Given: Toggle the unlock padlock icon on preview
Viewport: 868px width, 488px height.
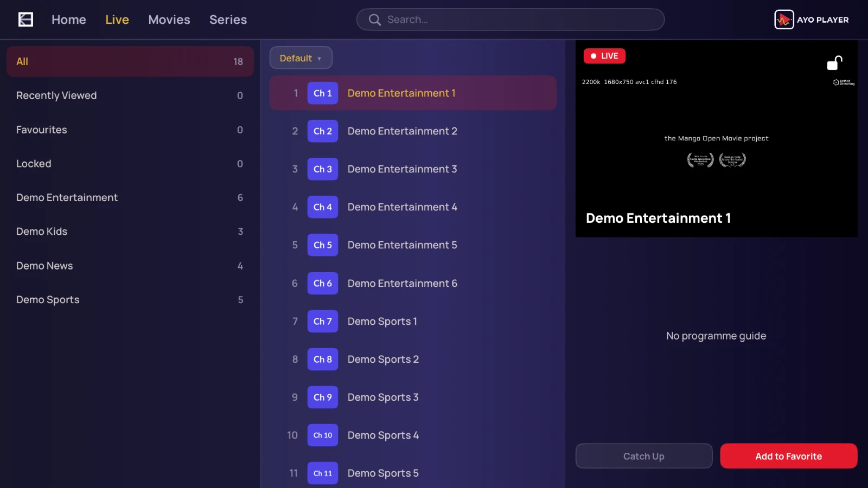Looking at the screenshot, I should [834, 63].
